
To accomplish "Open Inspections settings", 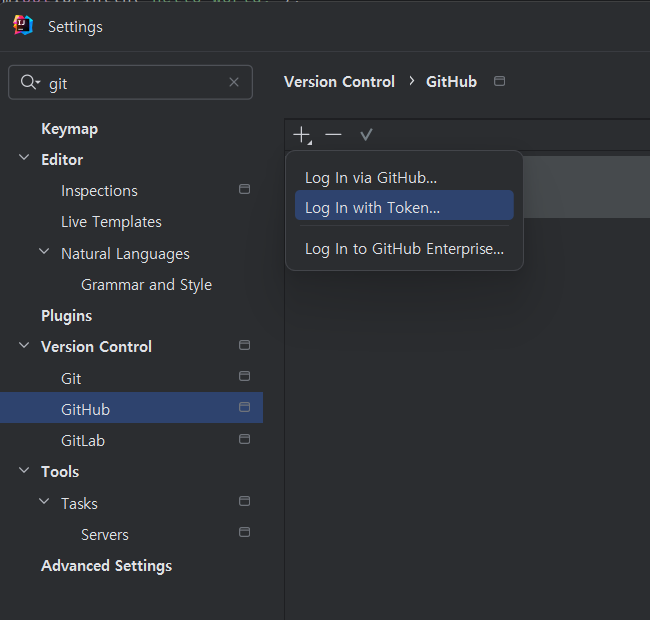I will tap(99, 191).
